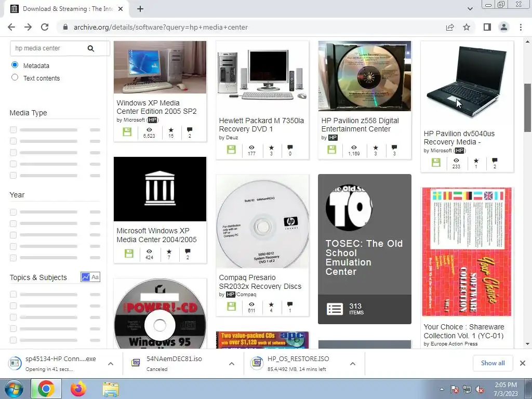Select the Metadata search radio button
This screenshot has height=399, width=532.
[x=15, y=64]
